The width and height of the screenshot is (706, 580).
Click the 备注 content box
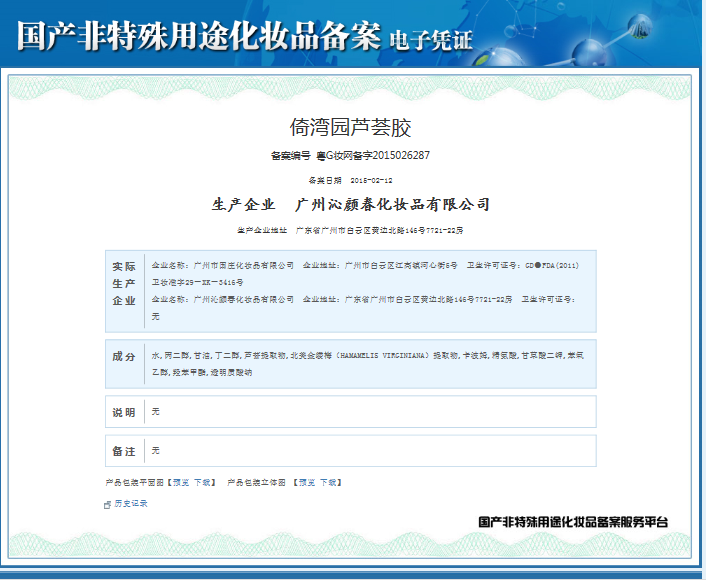click(370, 450)
